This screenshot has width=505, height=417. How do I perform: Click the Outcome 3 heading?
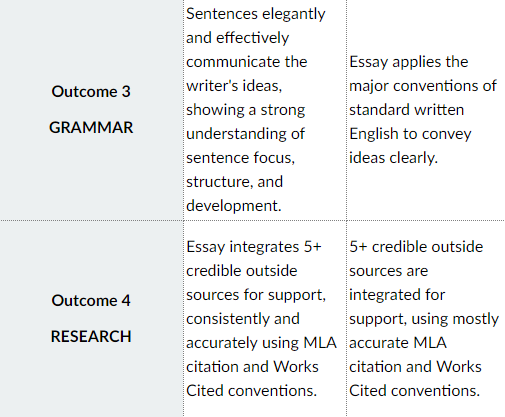91,92
